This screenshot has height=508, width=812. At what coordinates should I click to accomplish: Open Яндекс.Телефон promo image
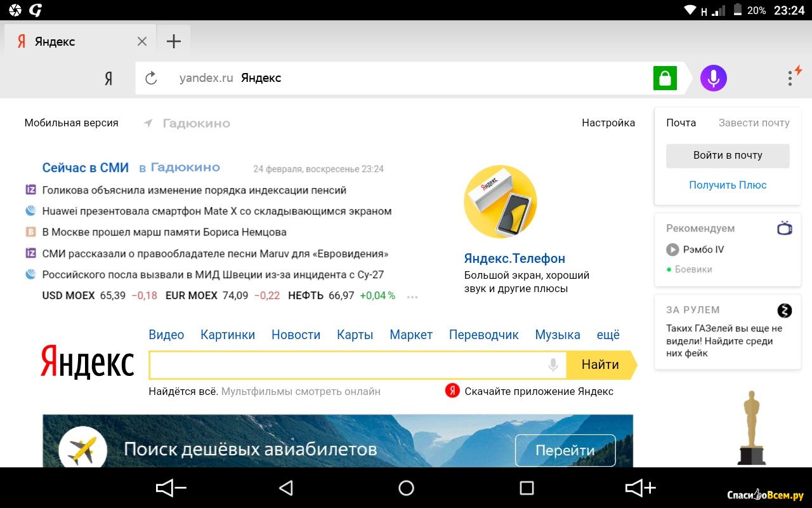[x=501, y=202]
